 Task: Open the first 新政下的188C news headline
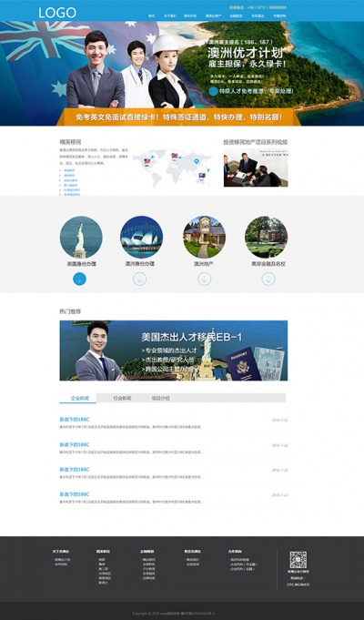pyautogui.click(x=75, y=419)
